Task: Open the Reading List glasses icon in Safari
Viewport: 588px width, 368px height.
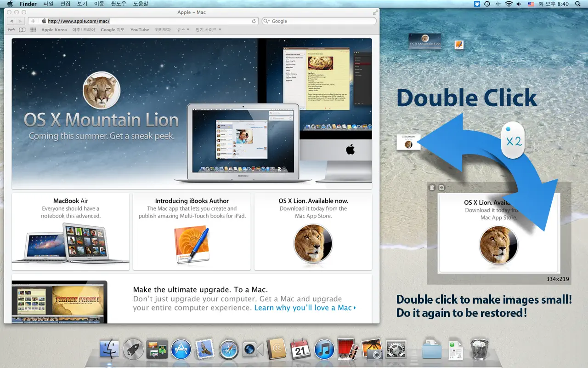Action: (11, 30)
